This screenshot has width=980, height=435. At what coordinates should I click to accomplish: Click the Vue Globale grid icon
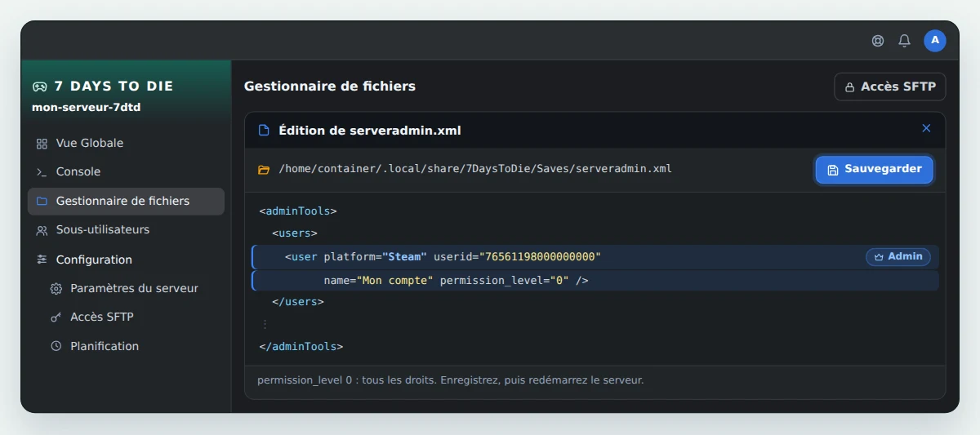coord(42,144)
